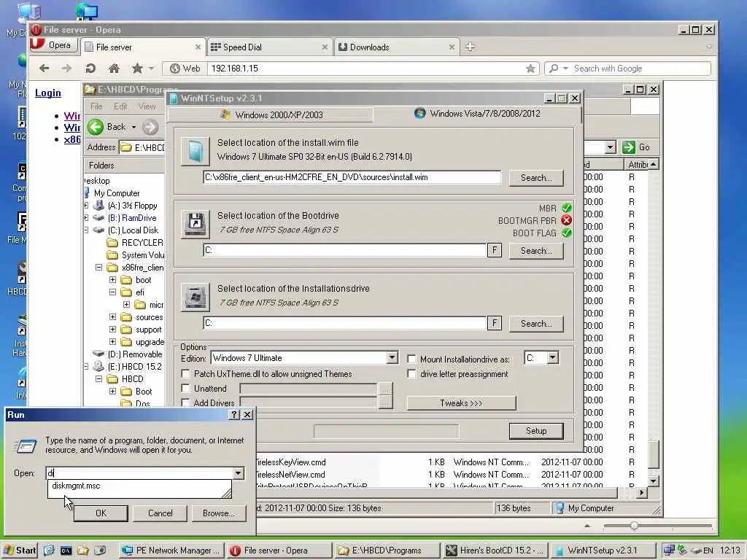Viewport: 747px width, 560px height.
Task: Click the WinNTSetup progress bar
Action: 387,431
